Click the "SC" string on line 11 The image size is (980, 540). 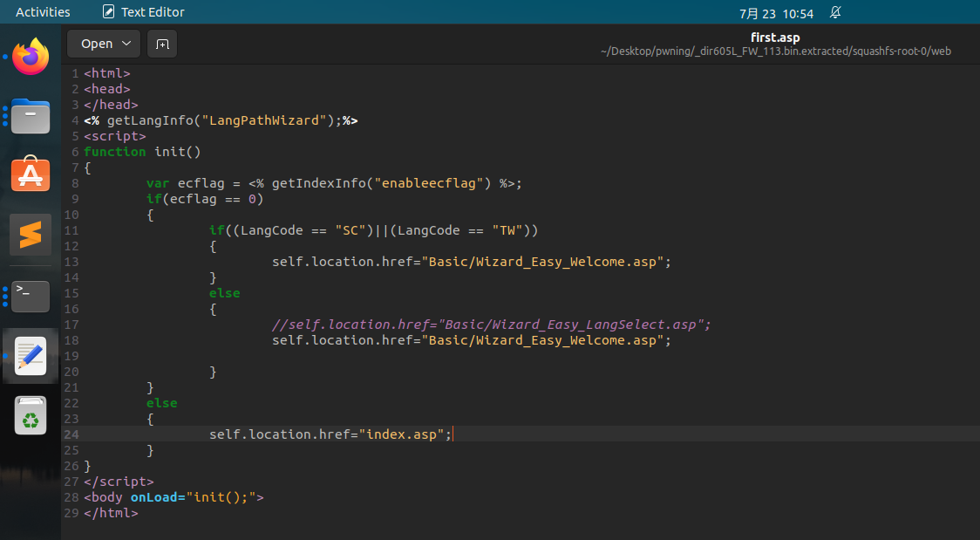click(350, 230)
